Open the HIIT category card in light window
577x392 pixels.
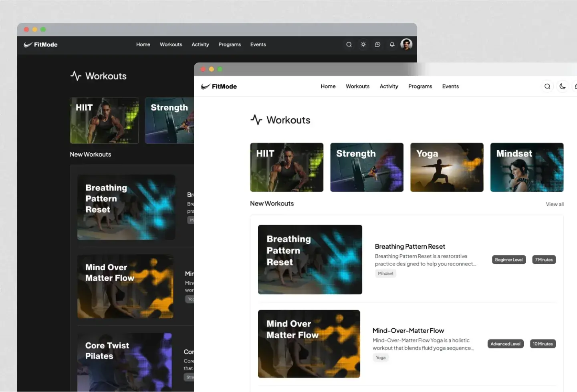(x=287, y=167)
